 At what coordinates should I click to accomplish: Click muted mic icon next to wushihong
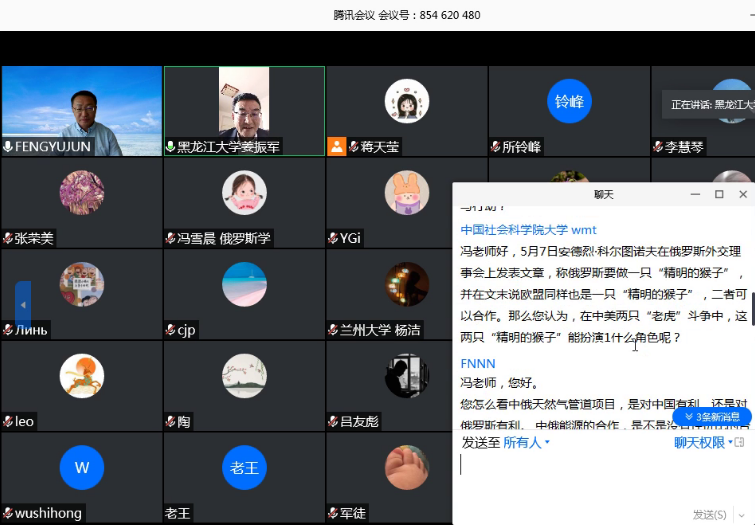point(8,513)
